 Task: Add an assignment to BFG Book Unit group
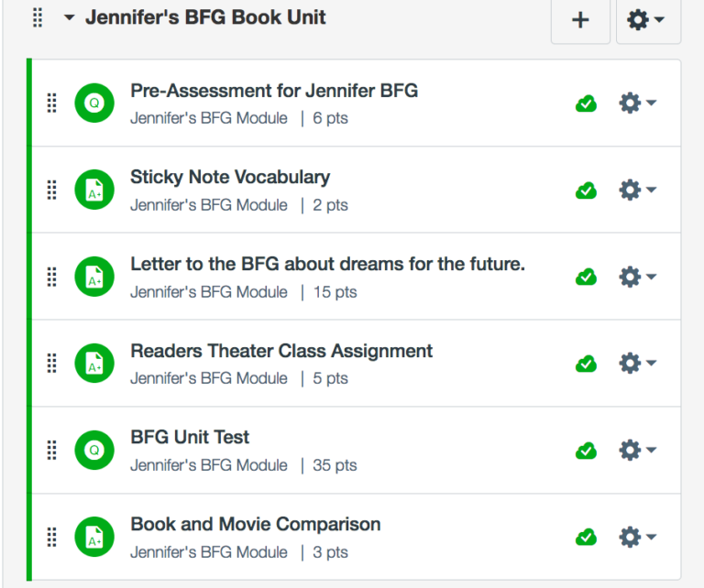point(580,19)
